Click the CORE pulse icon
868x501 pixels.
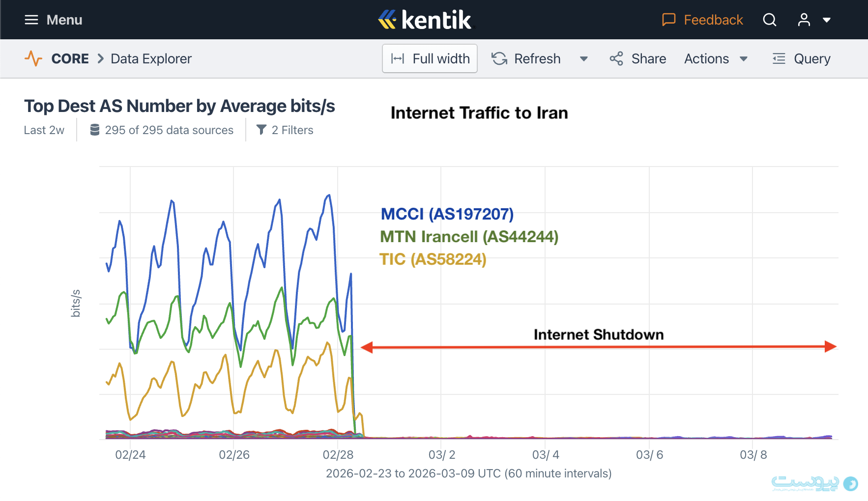point(33,58)
